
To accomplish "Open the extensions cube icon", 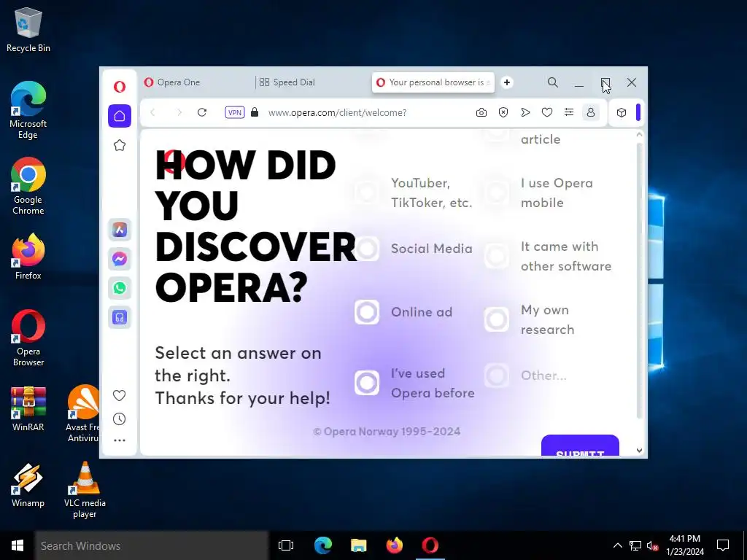I will pos(622,112).
